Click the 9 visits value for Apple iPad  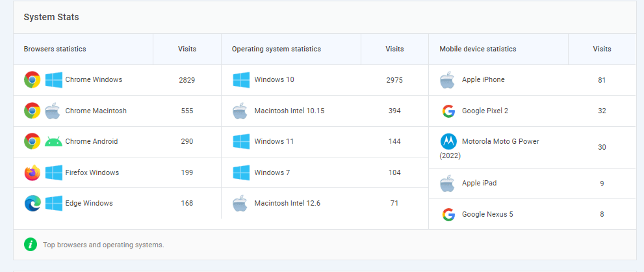tap(602, 184)
